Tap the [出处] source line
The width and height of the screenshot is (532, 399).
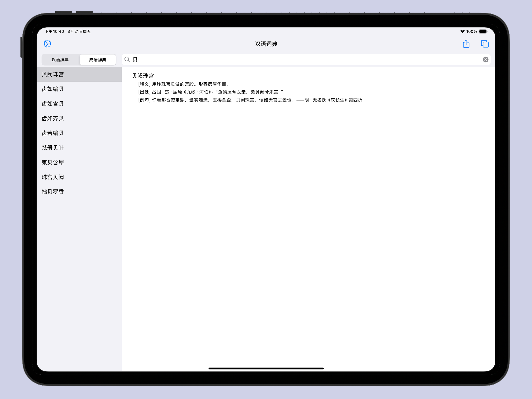pyautogui.click(x=211, y=92)
